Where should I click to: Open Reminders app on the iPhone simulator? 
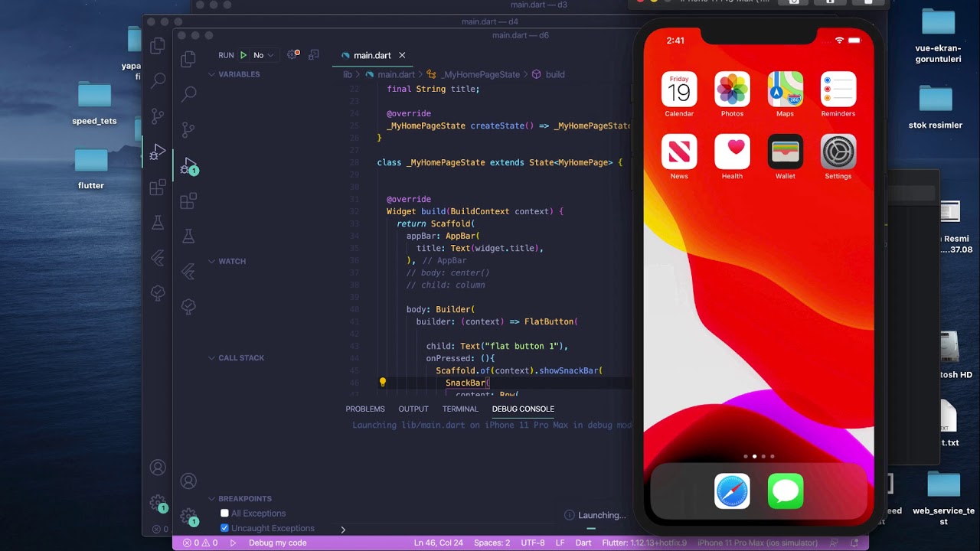(838, 90)
